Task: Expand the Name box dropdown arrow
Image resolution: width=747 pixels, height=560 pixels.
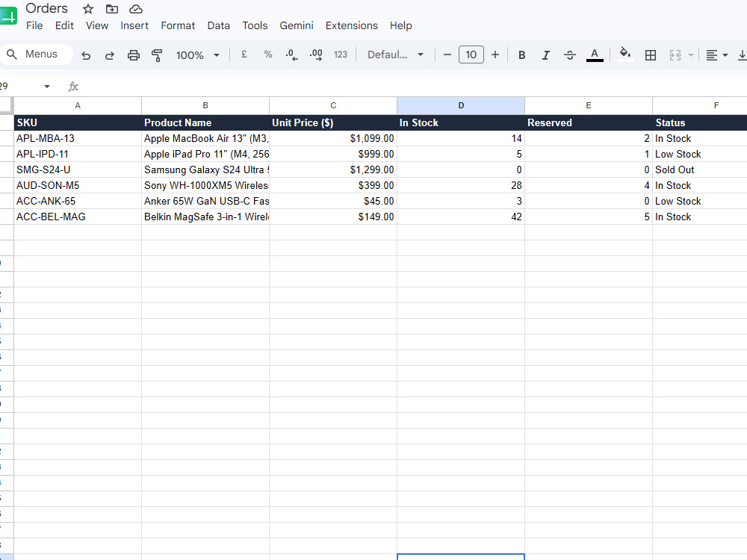Action: coord(46,87)
